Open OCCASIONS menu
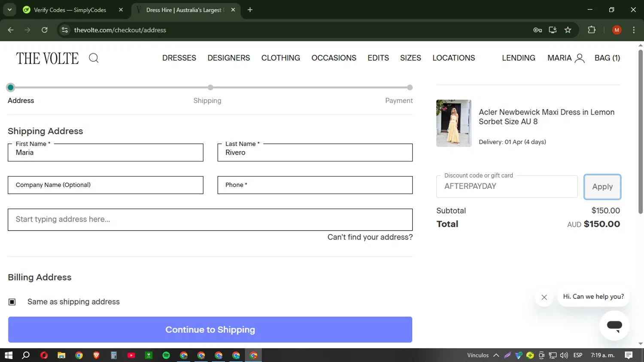 point(334,58)
